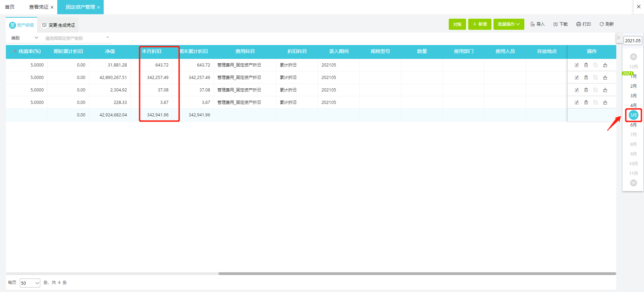Click the broom icon for the 2,304.92 row
Image resolution: width=644 pixels, height=292 pixels.
[x=605, y=90]
